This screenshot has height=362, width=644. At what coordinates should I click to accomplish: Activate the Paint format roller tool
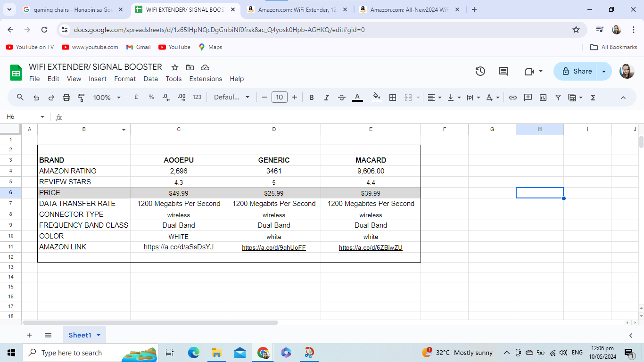point(81,98)
